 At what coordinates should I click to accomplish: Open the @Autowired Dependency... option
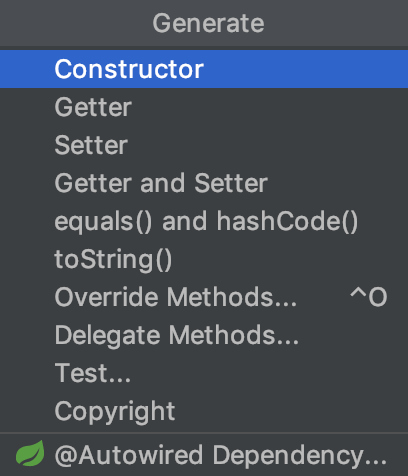pyautogui.click(x=204, y=455)
